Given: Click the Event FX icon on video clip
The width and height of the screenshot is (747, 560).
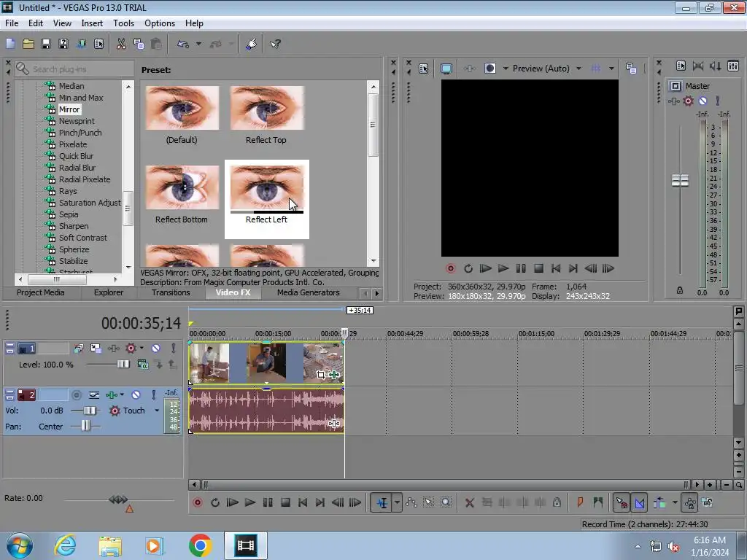Looking at the screenshot, I should pyautogui.click(x=334, y=375).
